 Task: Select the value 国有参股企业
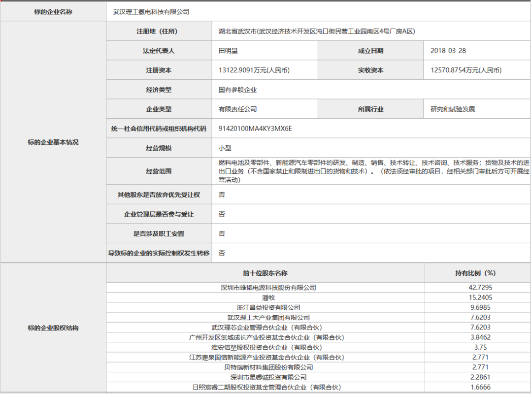pos(237,90)
